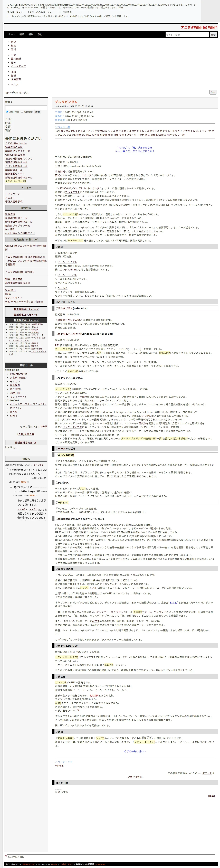220x868 pixels.
Task: Open りどみ(基本ルール) sidebar link
Action: tap(16, 143)
